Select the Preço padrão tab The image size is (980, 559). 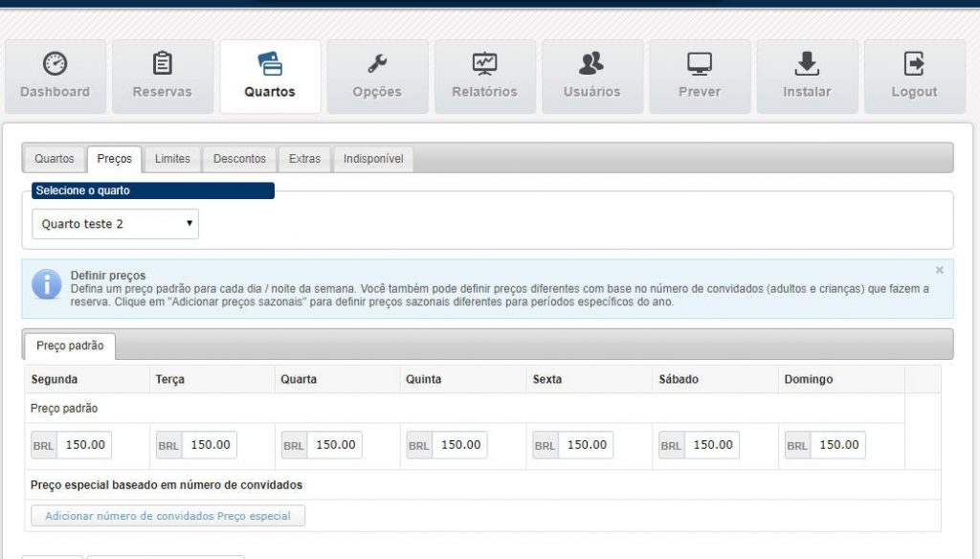tap(70, 346)
